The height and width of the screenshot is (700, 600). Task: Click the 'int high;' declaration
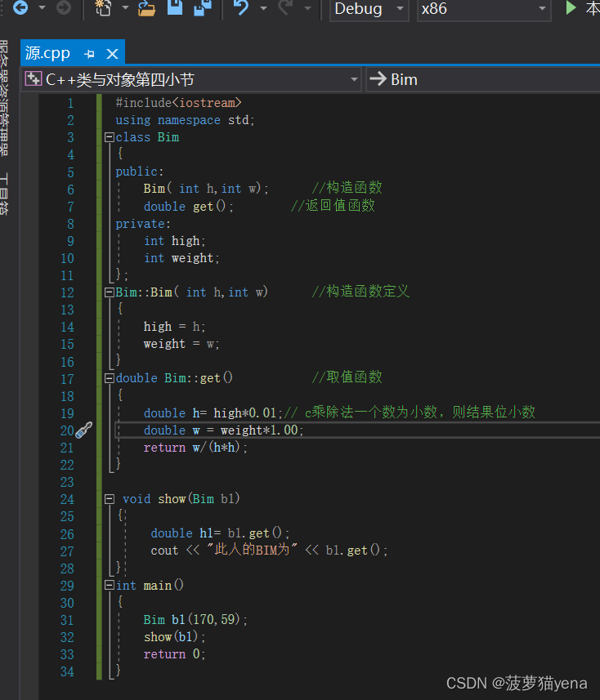[x=175, y=241]
